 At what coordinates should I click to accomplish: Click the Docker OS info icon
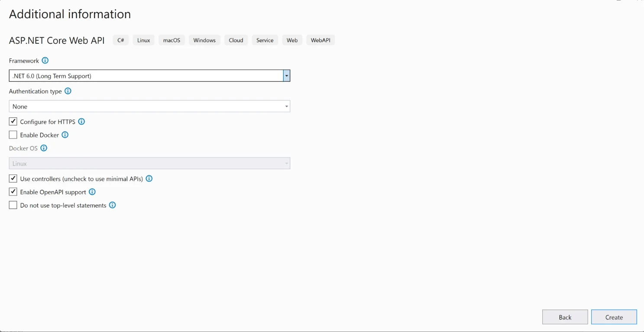point(44,148)
